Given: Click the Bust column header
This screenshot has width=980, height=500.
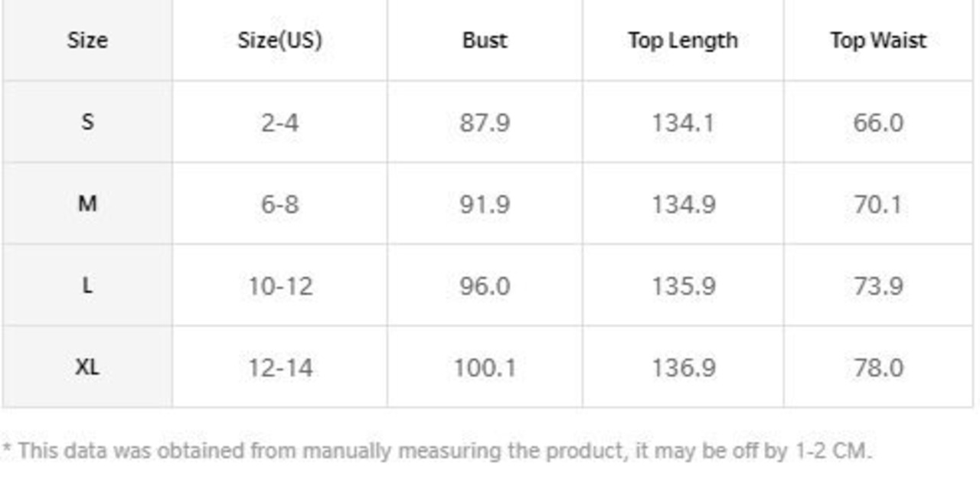Looking at the screenshot, I should tap(485, 40).
